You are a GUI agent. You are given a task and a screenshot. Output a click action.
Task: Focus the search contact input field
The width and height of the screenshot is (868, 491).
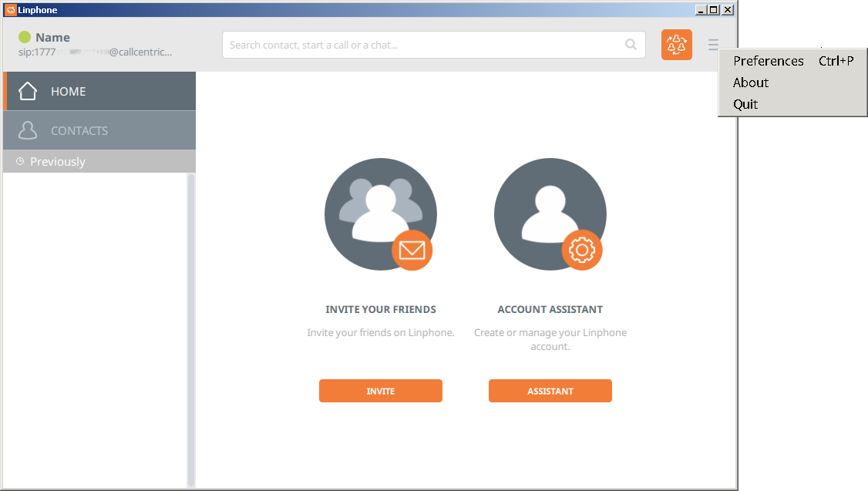click(433, 45)
